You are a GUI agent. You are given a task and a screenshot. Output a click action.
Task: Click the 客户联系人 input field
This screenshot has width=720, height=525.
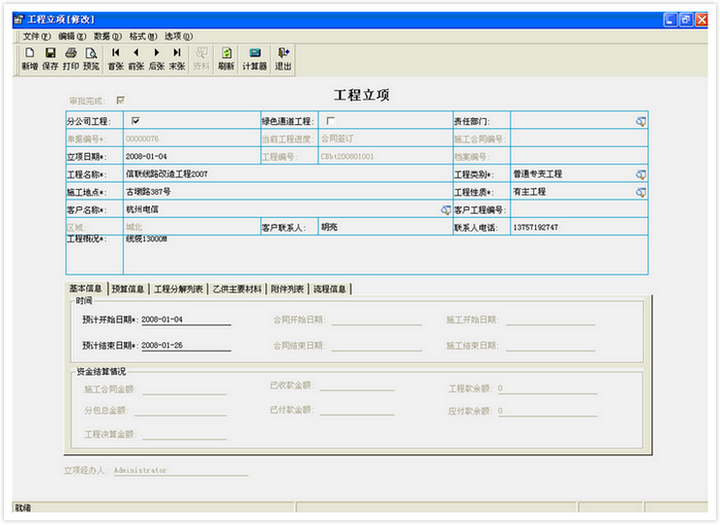pyautogui.click(x=385, y=227)
